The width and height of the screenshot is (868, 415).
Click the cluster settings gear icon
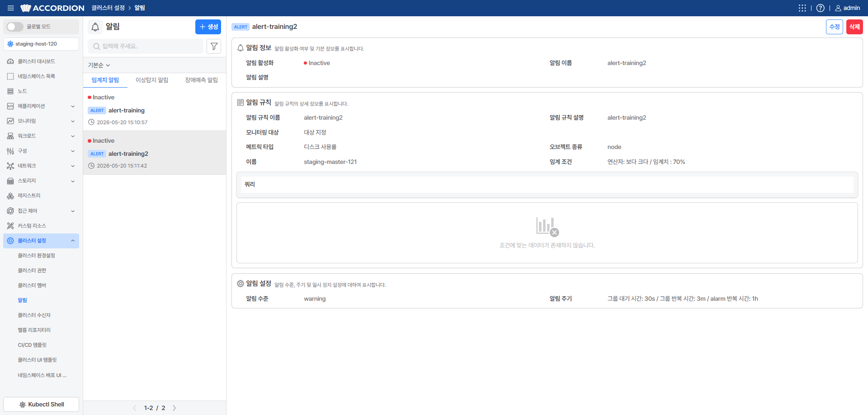[10, 241]
